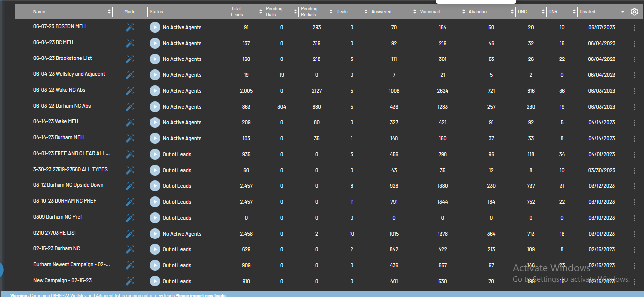Viewport: 644px width, 297px height.
Task: Start the 06-04-23 DC MFH campaign
Action: 155,43
